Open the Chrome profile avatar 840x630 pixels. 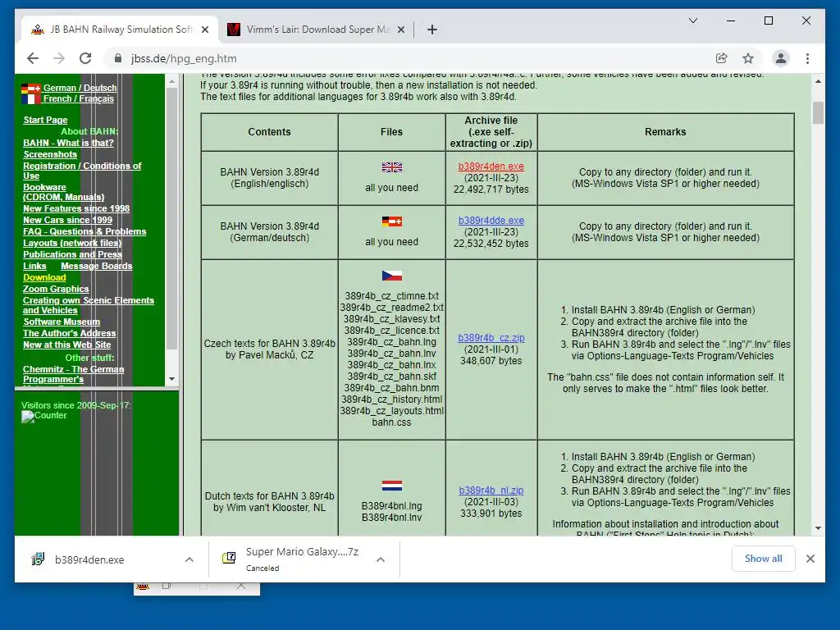pyautogui.click(x=781, y=58)
